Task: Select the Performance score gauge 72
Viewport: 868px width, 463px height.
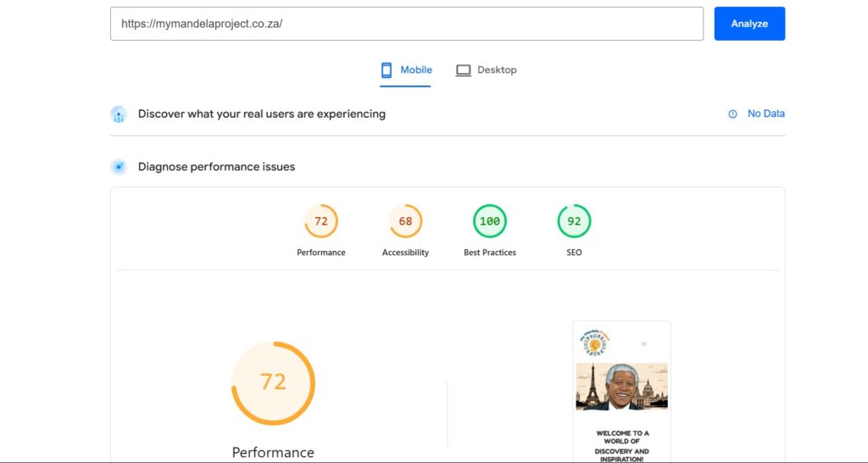Action: [321, 221]
